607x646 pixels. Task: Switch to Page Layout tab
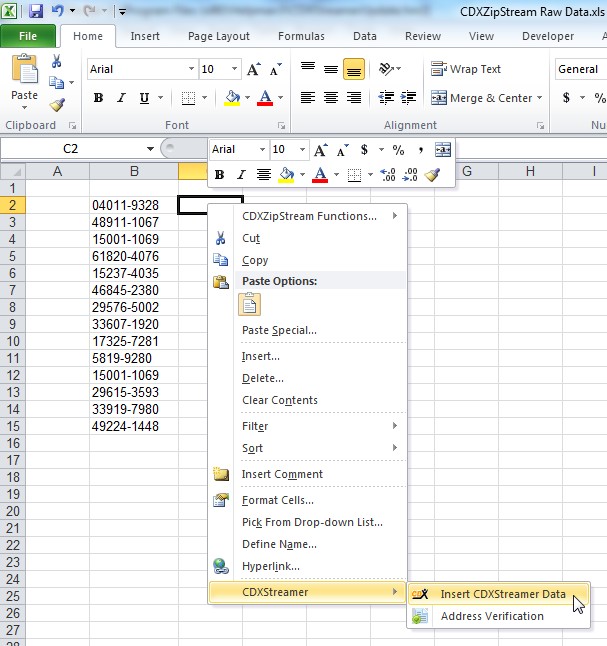(218, 36)
